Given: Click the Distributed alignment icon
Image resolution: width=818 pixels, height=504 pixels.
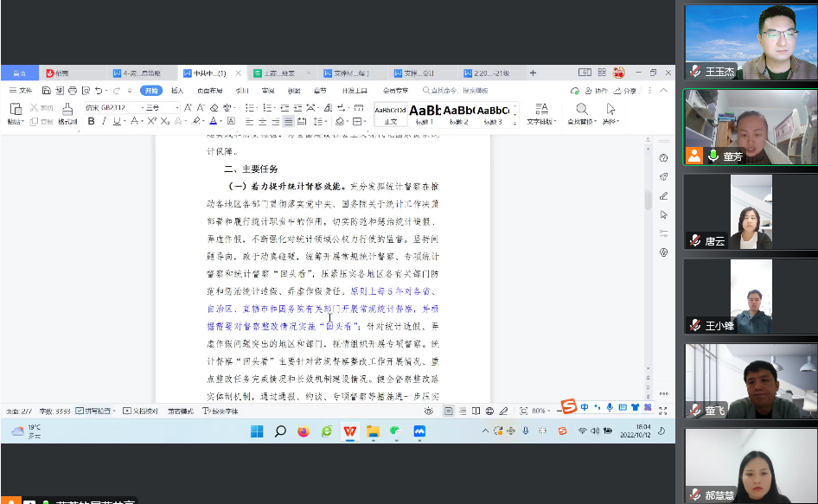Looking at the screenshot, I should (x=302, y=122).
